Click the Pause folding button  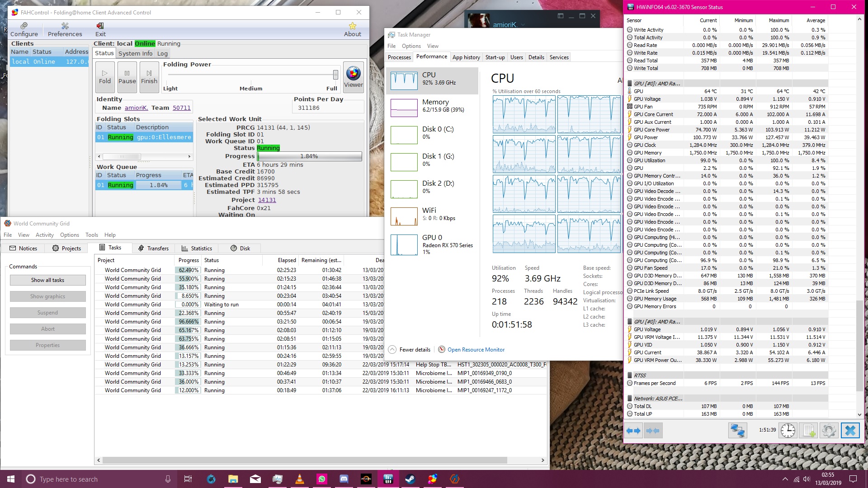[127, 77]
